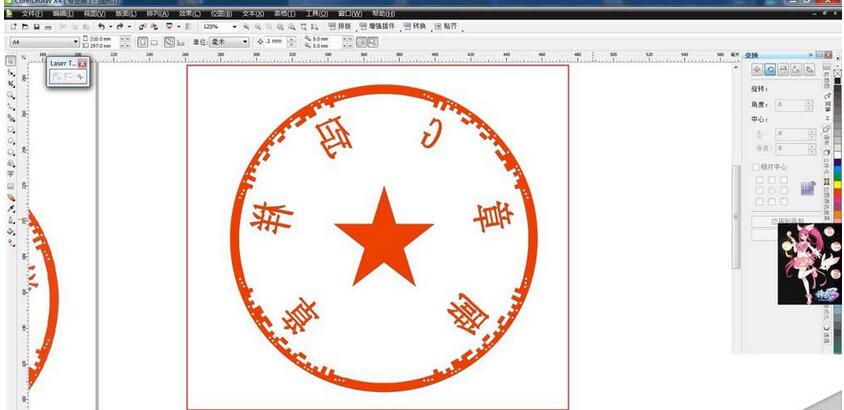
Task: Select the Table tool in toolbox
Action: tap(11, 186)
